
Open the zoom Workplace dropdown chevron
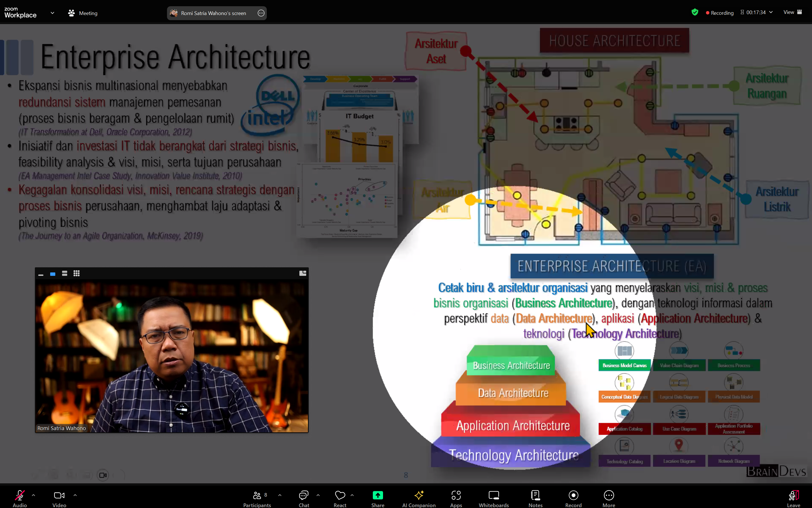pyautogui.click(x=52, y=13)
